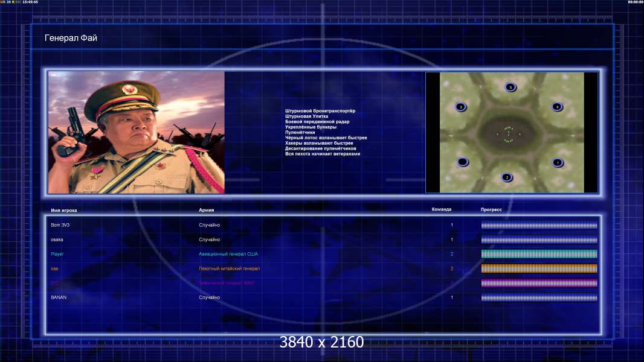644x362 pixels.
Task: Click the dark crater in the map center
Action: click(509, 133)
